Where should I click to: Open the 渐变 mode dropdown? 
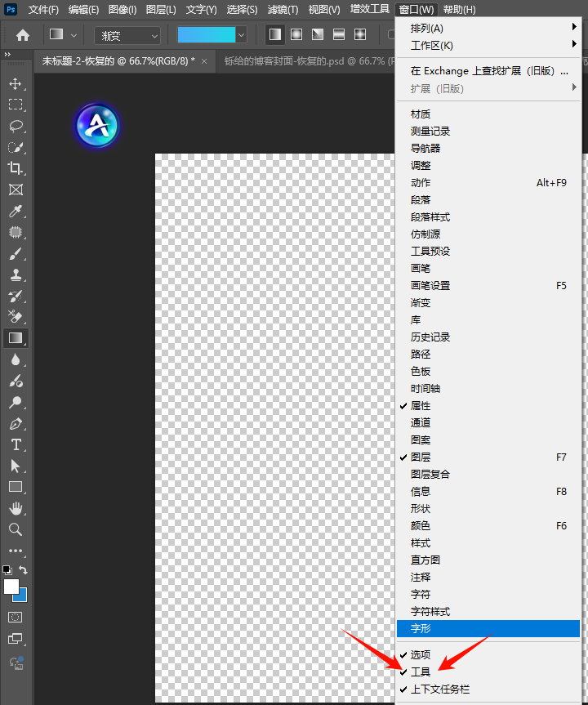(x=127, y=35)
